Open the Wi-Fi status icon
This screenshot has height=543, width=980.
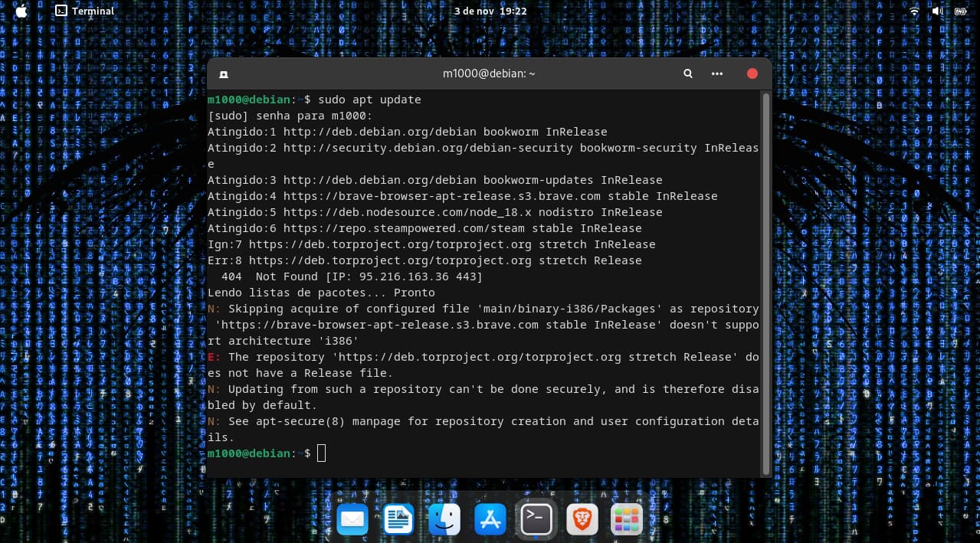914,11
